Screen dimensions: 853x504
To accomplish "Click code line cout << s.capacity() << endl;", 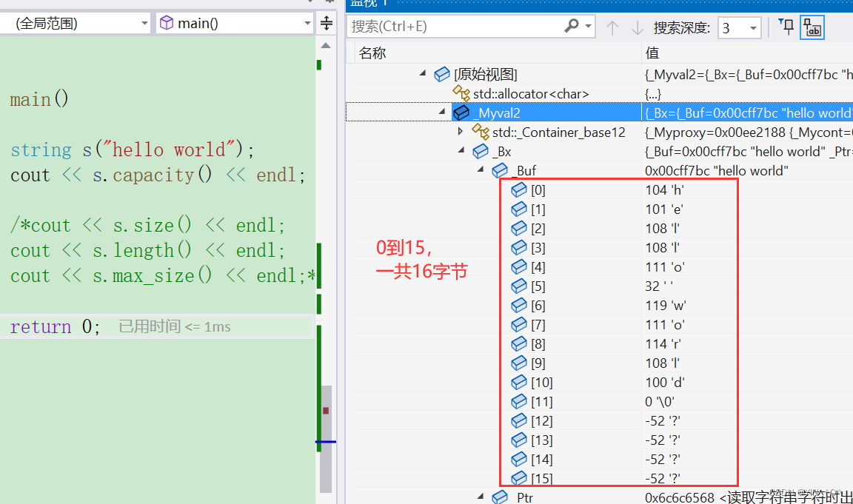I will click(158, 175).
